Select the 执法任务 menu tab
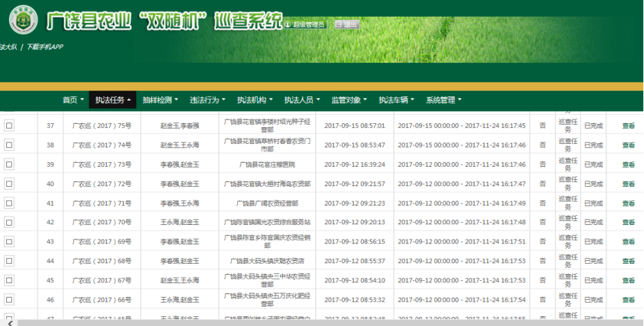644x326 pixels. tap(113, 100)
